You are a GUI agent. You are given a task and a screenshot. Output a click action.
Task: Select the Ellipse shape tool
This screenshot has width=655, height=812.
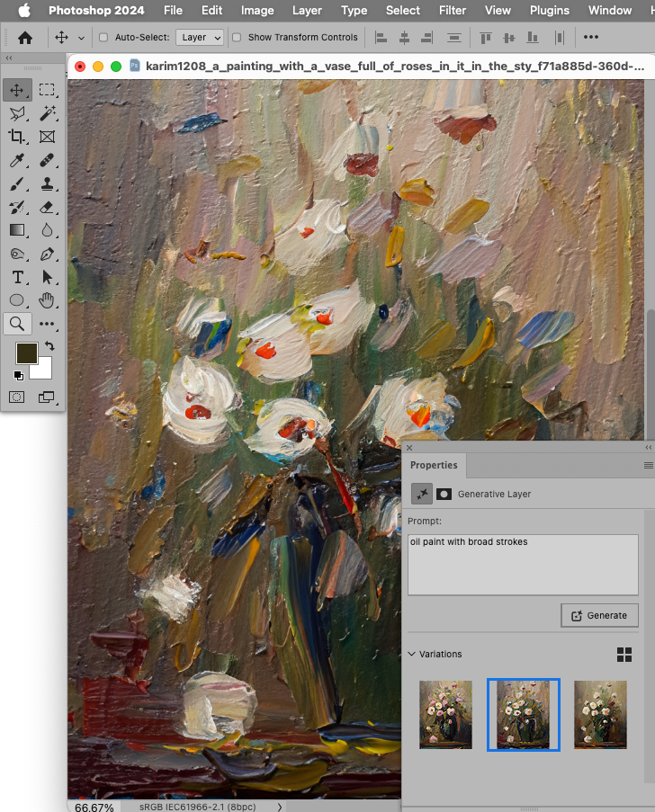coord(17,300)
